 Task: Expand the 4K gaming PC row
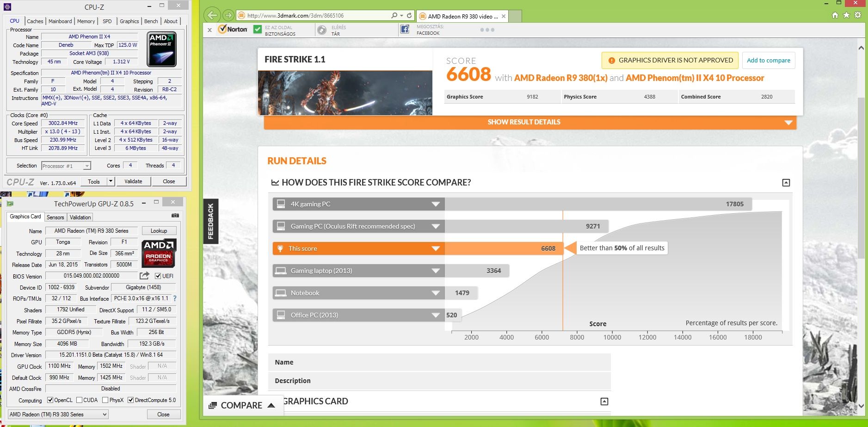coord(435,204)
